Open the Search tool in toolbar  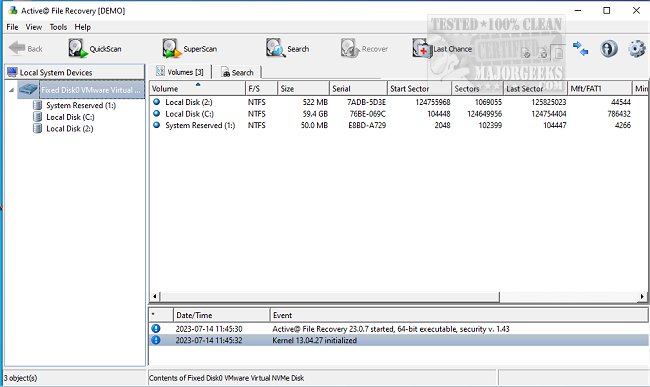(287, 48)
